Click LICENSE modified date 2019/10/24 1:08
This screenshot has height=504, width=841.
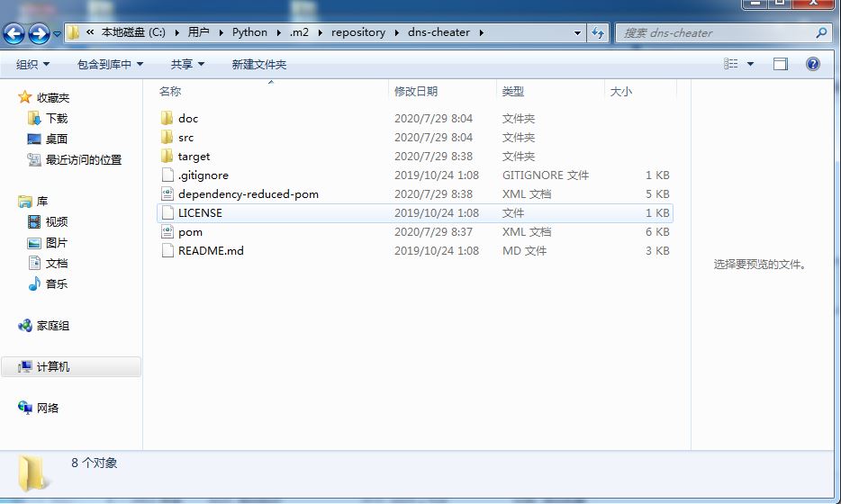(437, 213)
